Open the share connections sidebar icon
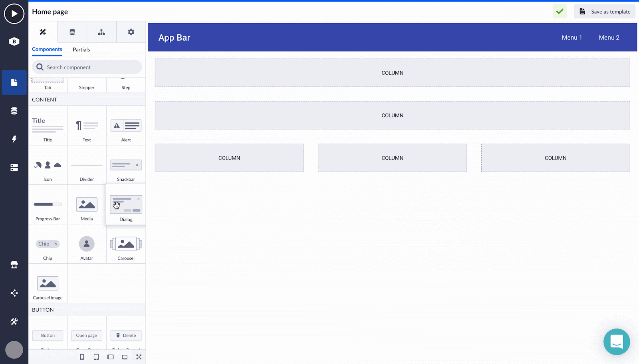 click(14, 293)
